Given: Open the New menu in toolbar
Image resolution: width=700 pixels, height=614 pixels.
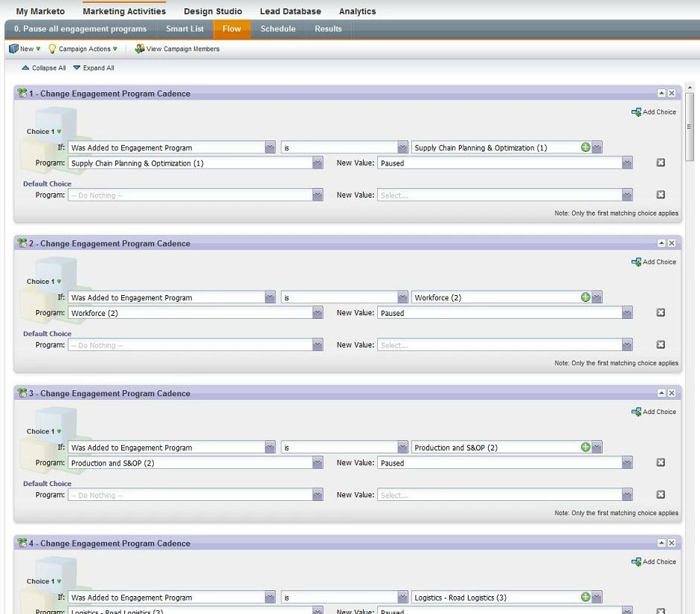Looking at the screenshot, I should pyautogui.click(x=25, y=49).
